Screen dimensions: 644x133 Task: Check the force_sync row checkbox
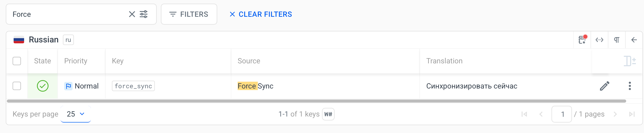pos(17,86)
